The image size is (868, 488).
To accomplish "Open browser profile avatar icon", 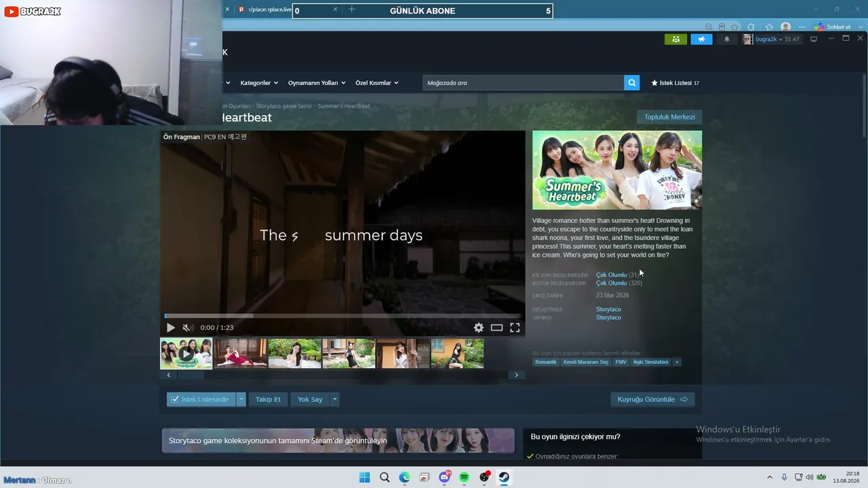I will [x=786, y=27].
